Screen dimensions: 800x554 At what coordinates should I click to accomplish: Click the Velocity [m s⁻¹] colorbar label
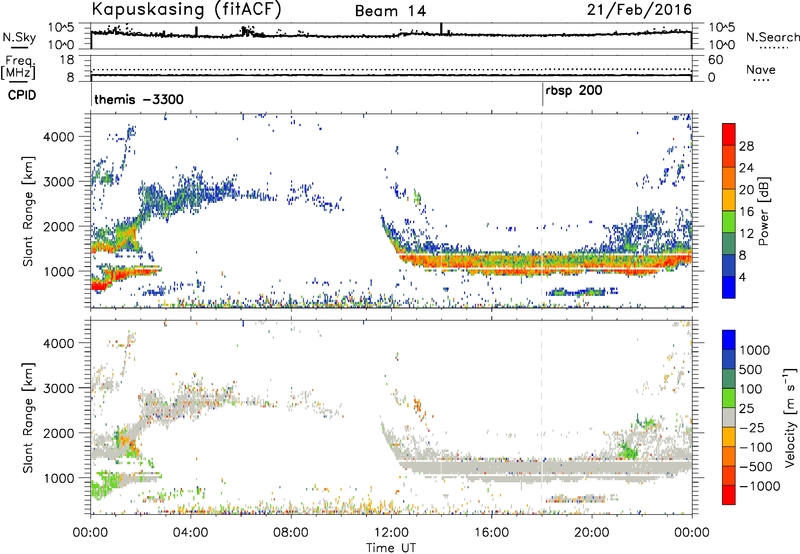[x=790, y=417]
